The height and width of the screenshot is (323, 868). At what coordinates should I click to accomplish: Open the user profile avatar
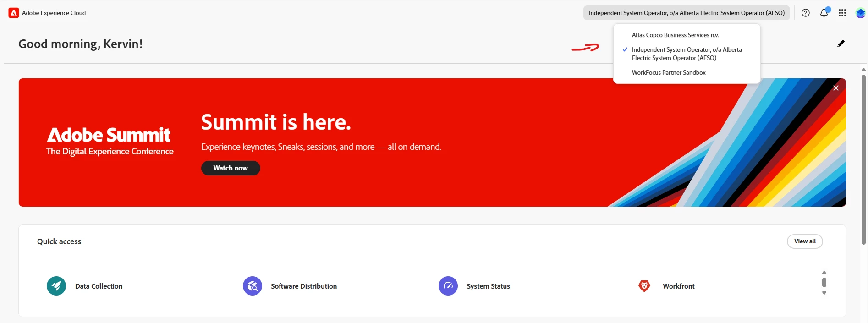(x=861, y=13)
